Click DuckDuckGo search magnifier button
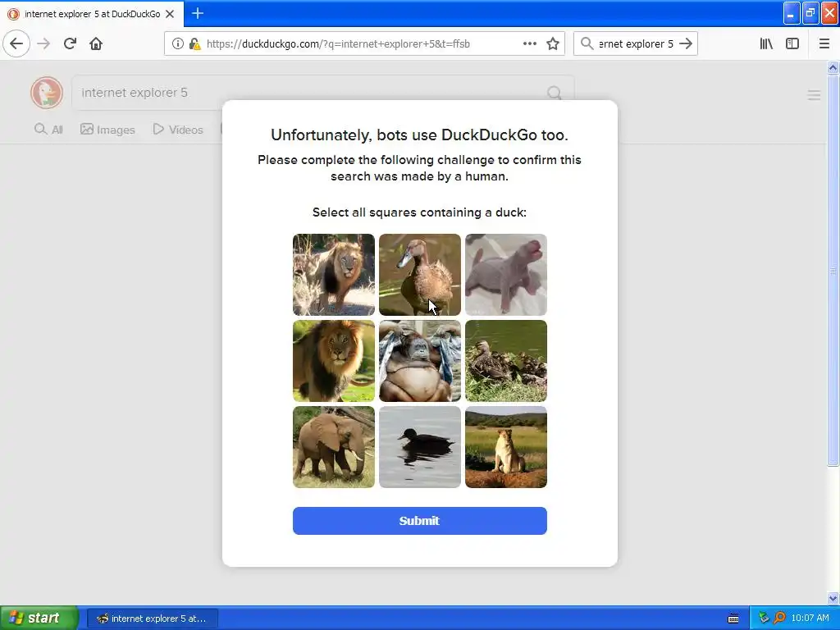This screenshot has width=840, height=630. [x=555, y=93]
